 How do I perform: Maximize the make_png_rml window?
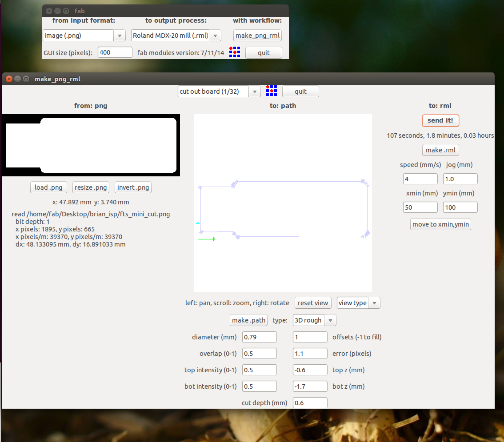coord(26,79)
